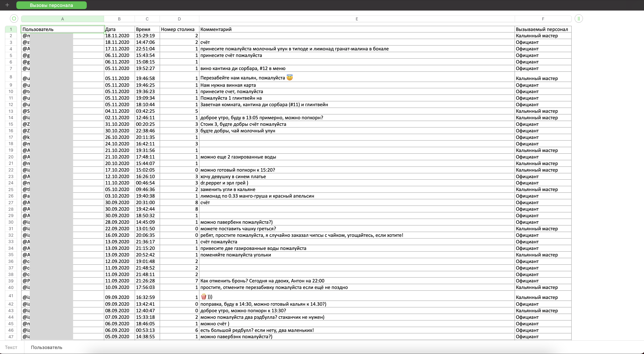Select comment 'можете поставить чашку греться?'
Viewport: 644px width, 354px height.
(357, 229)
